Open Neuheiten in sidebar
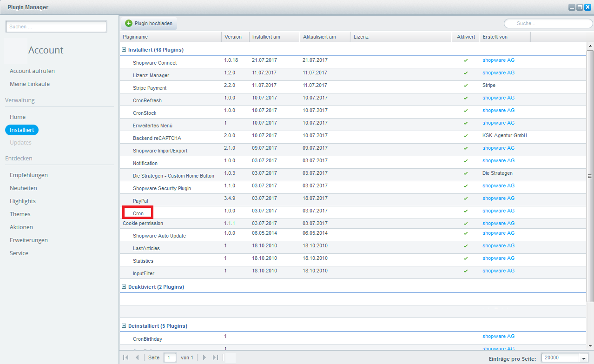Image resolution: width=594 pixels, height=364 pixels. (23, 188)
